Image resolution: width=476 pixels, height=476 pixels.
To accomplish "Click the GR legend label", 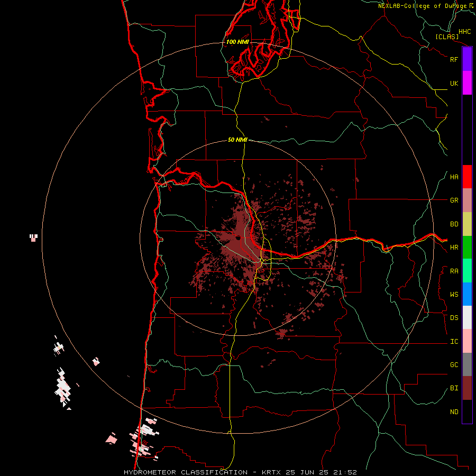I will pyautogui.click(x=454, y=200).
